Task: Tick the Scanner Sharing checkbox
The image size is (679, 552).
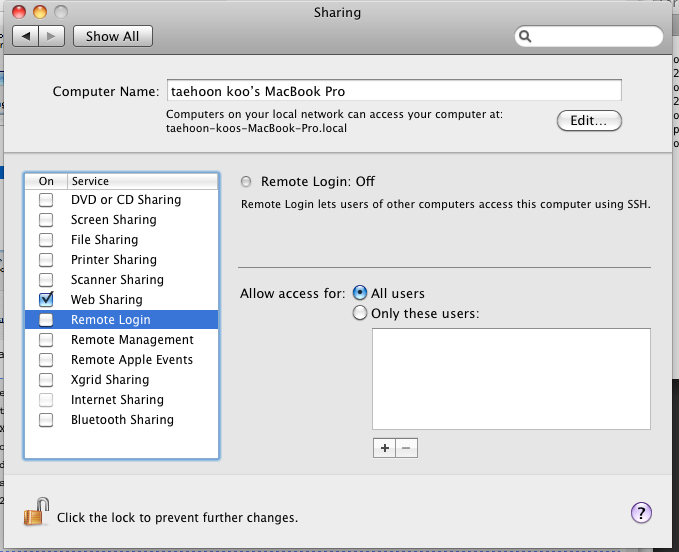Action: point(46,280)
